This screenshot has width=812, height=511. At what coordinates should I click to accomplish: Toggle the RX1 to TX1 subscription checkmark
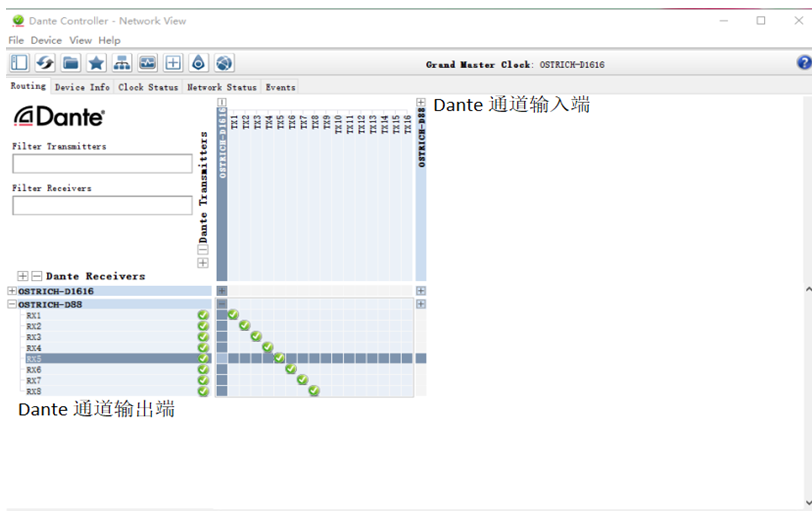pyautogui.click(x=233, y=314)
